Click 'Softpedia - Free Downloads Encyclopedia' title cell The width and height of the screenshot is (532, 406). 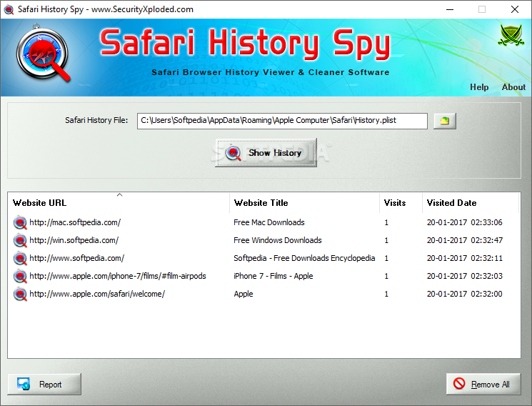pyautogui.click(x=304, y=258)
